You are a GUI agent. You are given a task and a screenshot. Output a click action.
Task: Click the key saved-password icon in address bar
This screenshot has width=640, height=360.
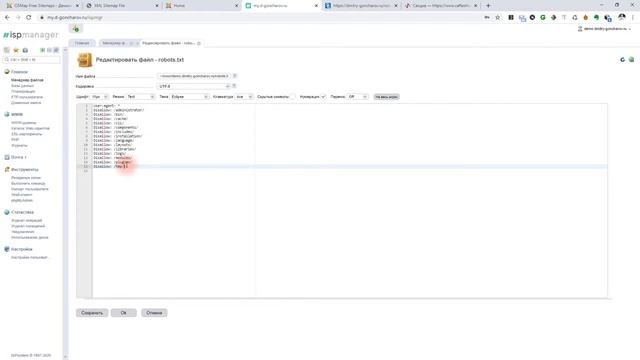(487, 18)
